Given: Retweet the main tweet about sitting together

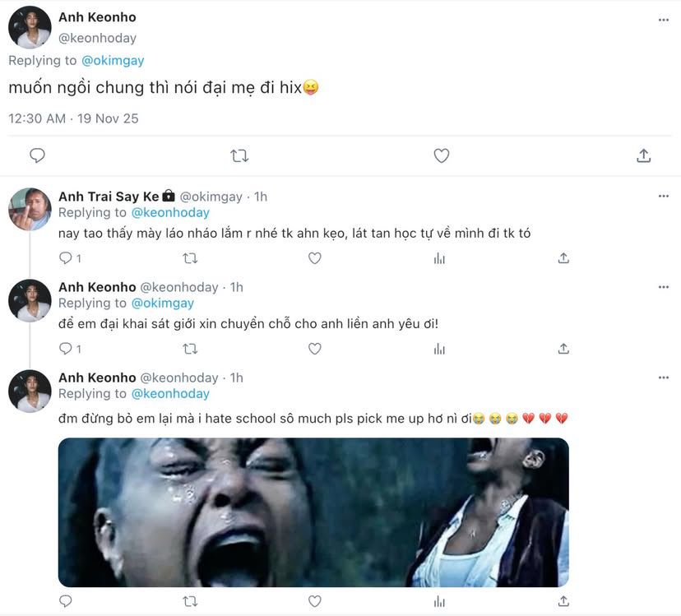Looking at the screenshot, I should point(239,155).
